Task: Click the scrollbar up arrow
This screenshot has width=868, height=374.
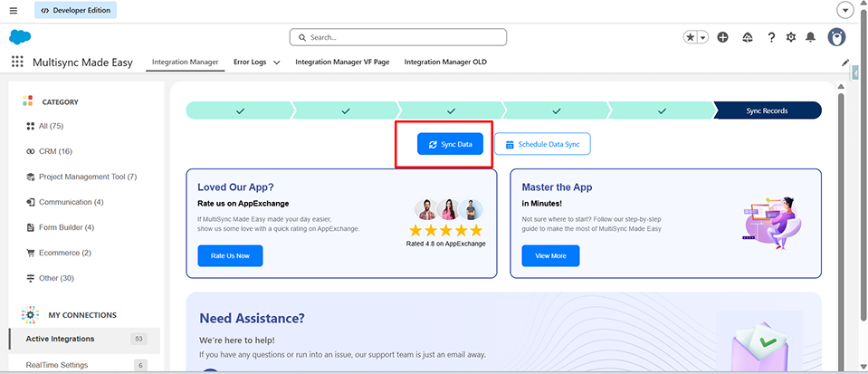Action: click(x=840, y=86)
